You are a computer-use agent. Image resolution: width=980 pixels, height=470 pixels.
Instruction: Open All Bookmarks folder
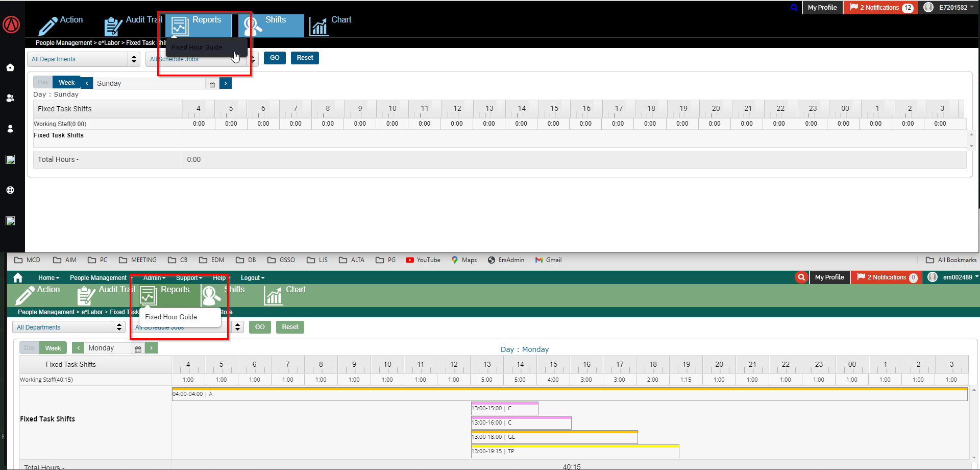tap(951, 260)
